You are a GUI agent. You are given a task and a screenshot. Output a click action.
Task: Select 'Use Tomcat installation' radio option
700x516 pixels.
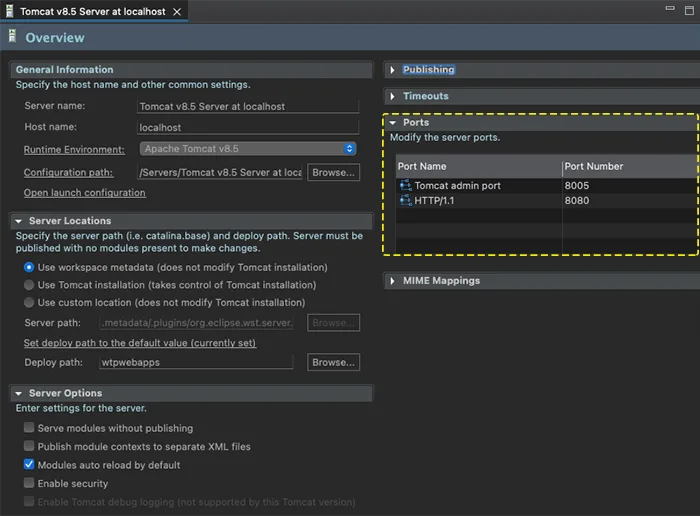coord(29,285)
